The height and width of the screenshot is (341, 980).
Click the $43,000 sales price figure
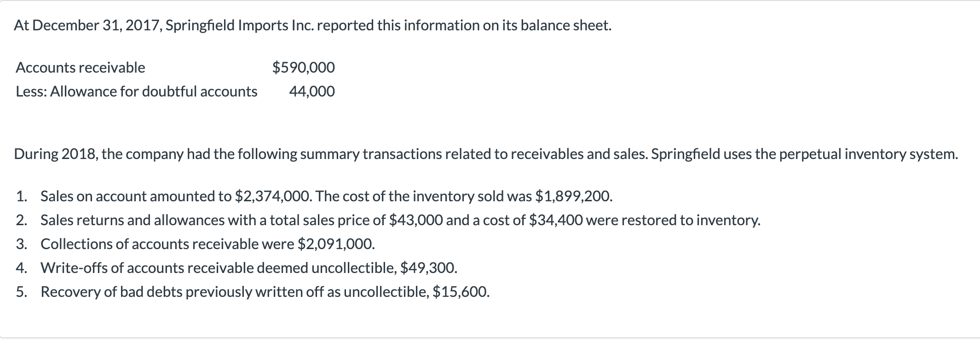pos(416,220)
